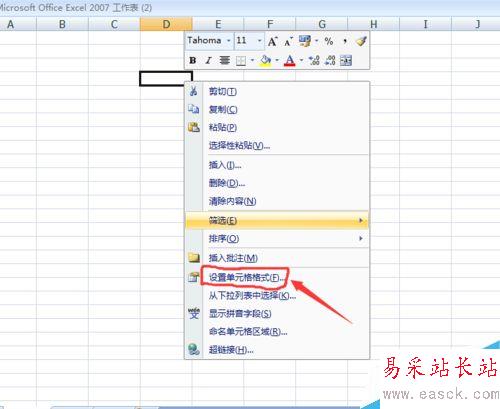Open the font size dropdown 11
Screen dimensions: 500x409
pyautogui.click(x=259, y=41)
